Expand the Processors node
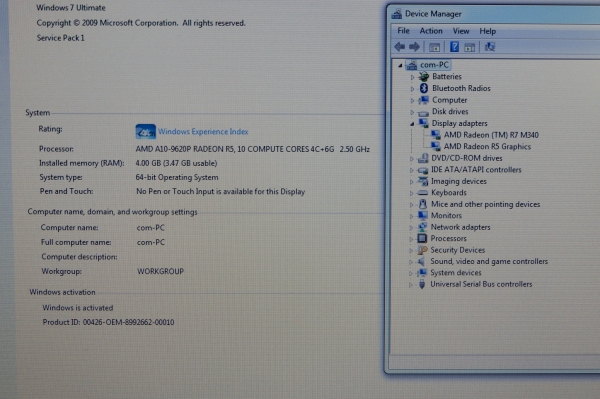 click(x=411, y=239)
